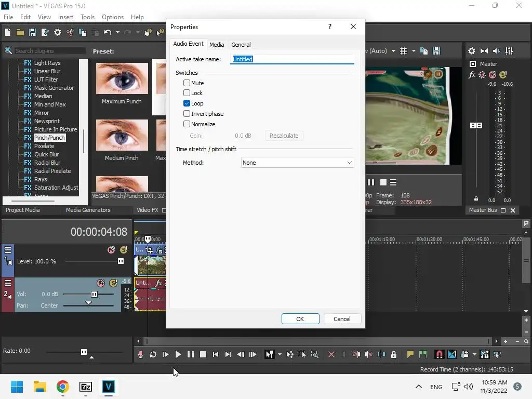Choose the Medium Pinch preset thumbnail
Image resolution: width=532 pixels, height=399 pixels.
point(122,135)
